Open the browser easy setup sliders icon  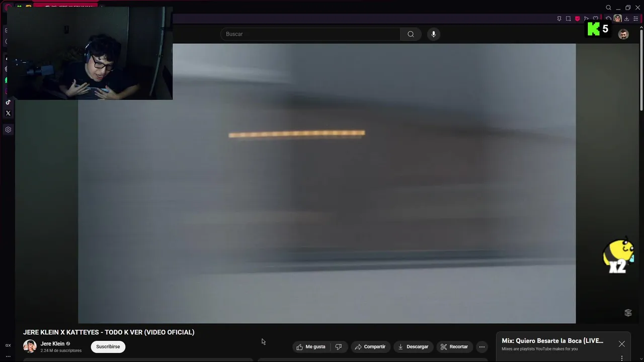[x=635, y=19]
